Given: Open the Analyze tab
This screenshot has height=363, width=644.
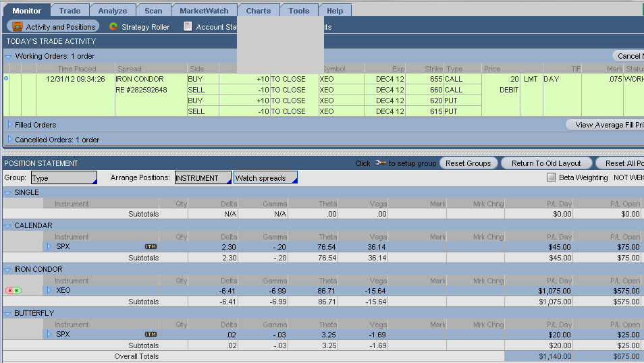Looking at the screenshot, I should click(112, 11).
